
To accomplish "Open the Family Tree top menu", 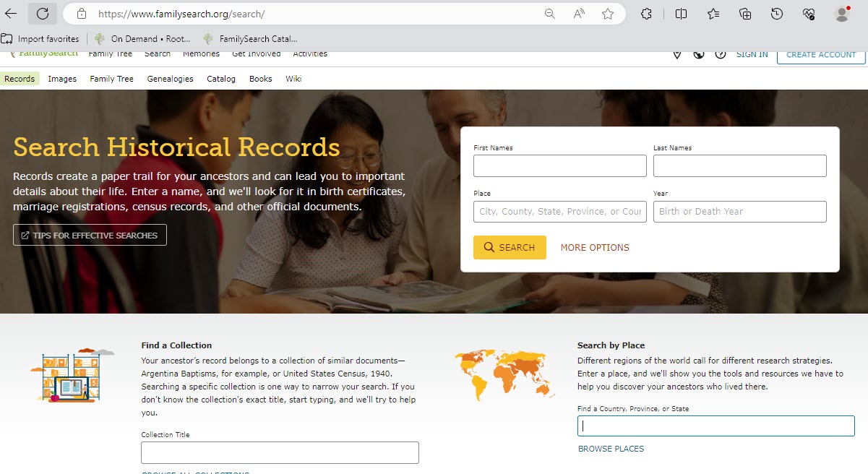I will (x=111, y=54).
